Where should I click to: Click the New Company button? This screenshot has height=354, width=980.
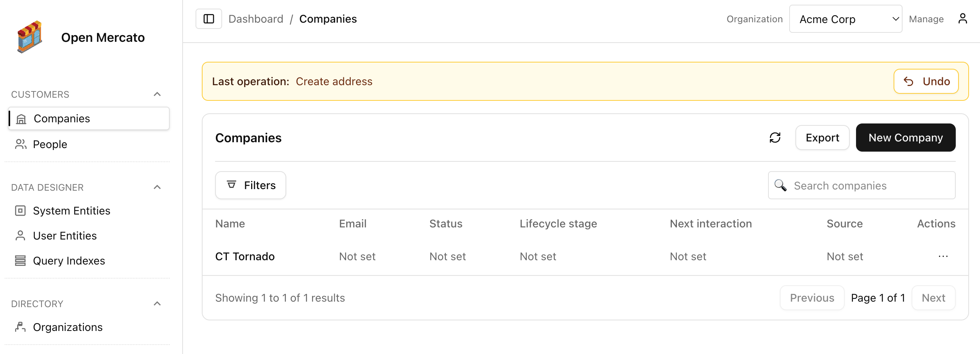point(906,138)
